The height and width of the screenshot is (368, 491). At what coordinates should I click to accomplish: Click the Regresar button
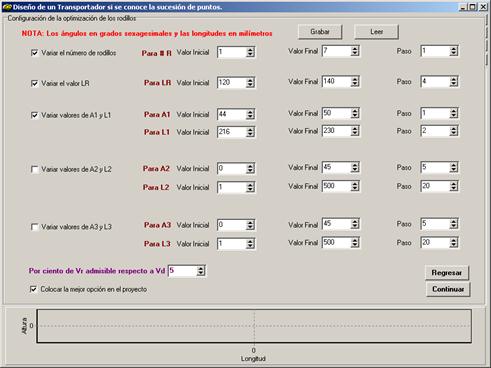(447, 273)
